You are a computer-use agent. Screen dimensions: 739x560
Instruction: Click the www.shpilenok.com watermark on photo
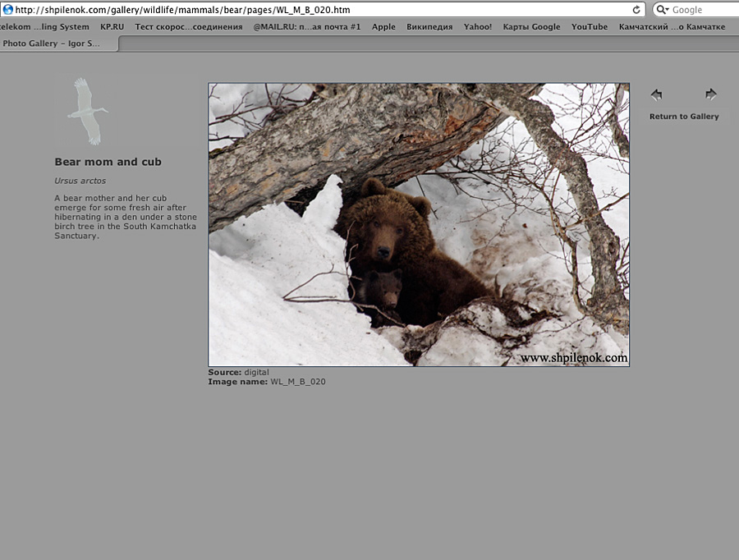(x=573, y=358)
